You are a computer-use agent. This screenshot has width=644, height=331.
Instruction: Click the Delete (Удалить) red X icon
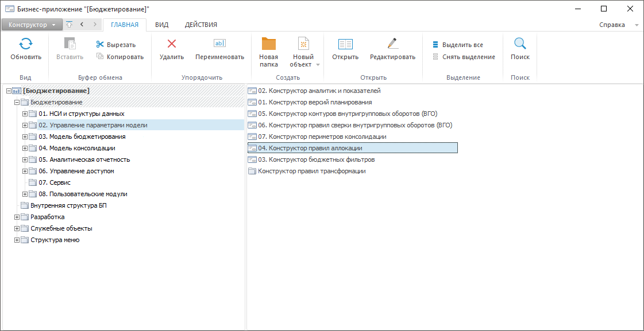coord(171,44)
